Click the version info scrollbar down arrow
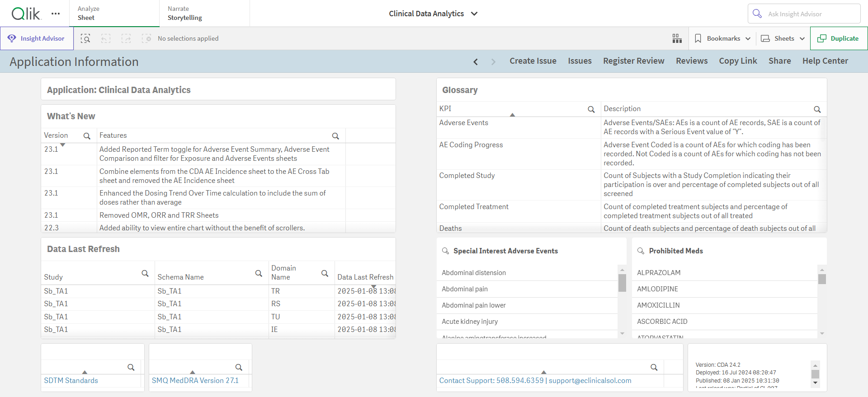The width and height of the screenshot is (868, 397). [x=815, y=383]
